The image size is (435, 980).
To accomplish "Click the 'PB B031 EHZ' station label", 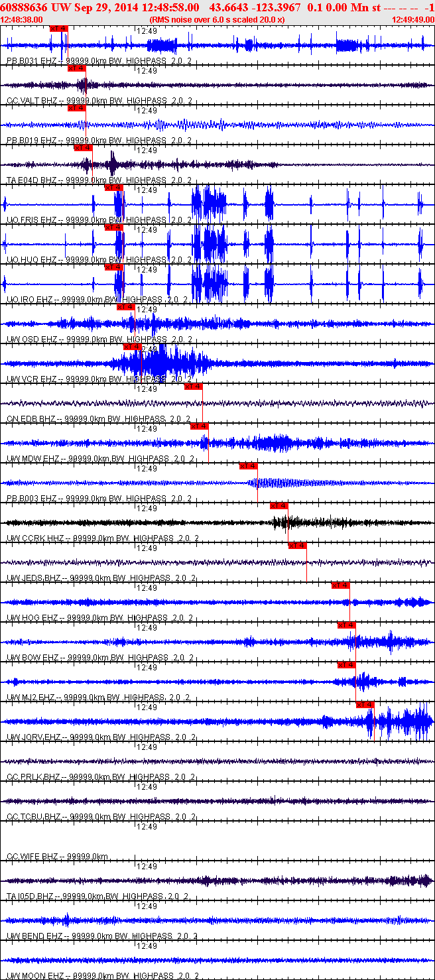I will [32, 61].
